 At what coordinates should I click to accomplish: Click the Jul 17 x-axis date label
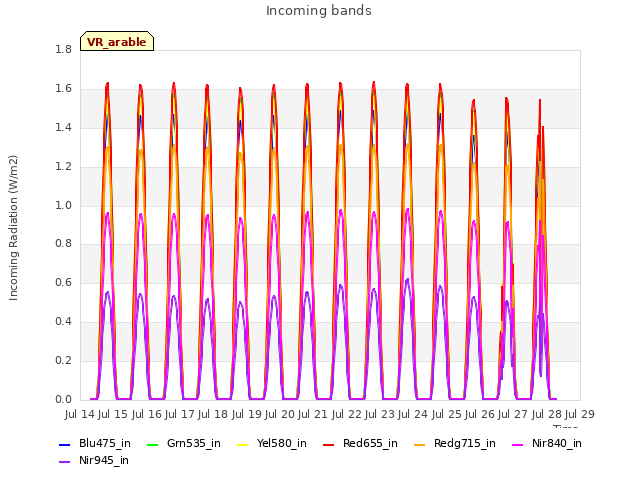(180, 414)
